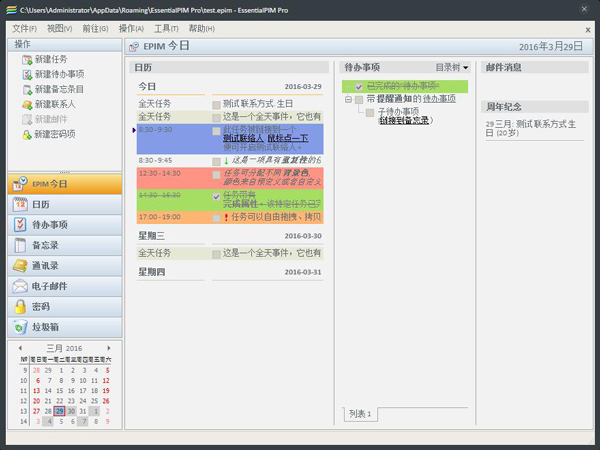Open the 操作(A) menu
This screenshot has width=600, height=450.
tap(131, 29)
